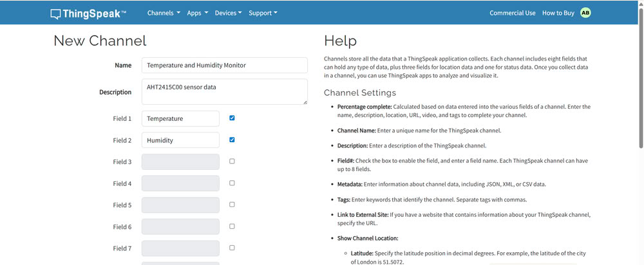Viewport: 644px width, 265px height.
Task: Open the AB user avatar menu
Action: (585, 13)
